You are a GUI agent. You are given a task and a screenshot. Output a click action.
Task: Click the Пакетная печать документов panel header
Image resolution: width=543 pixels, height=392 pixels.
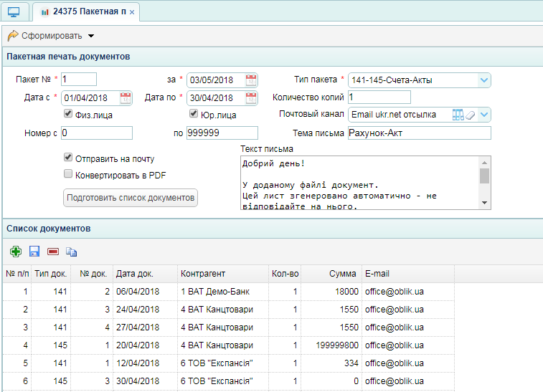tap(273, 57)
